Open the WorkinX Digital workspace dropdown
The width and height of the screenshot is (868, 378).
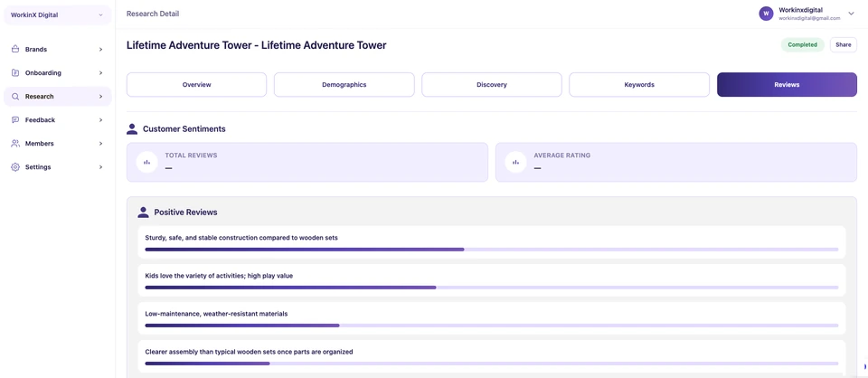click(x=58, y=15)
